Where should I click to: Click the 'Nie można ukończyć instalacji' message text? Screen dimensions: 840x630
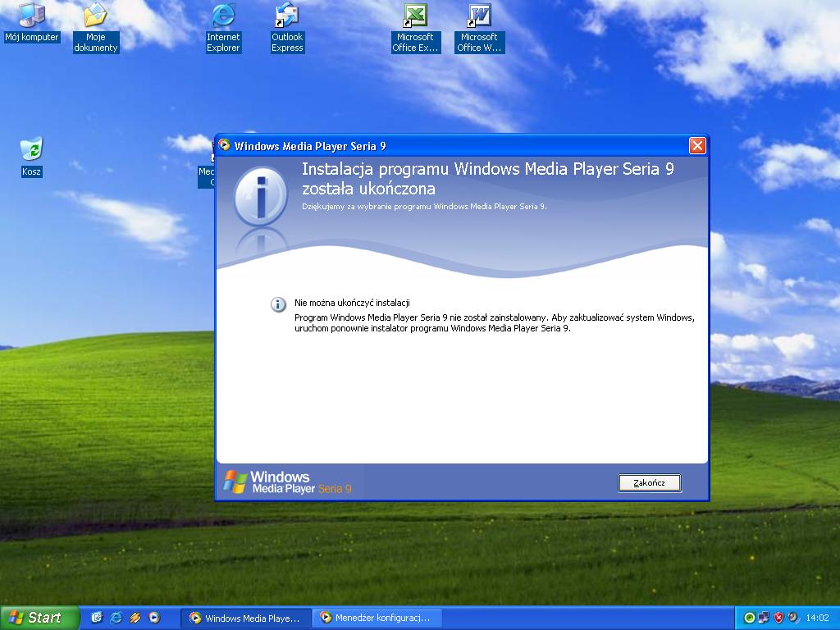[352, 303]
